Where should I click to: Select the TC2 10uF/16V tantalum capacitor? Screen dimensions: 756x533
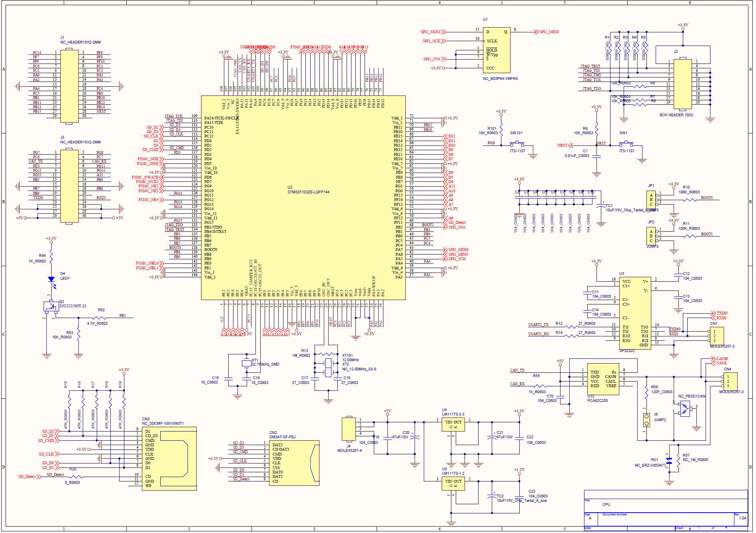(x=492, y=496)
